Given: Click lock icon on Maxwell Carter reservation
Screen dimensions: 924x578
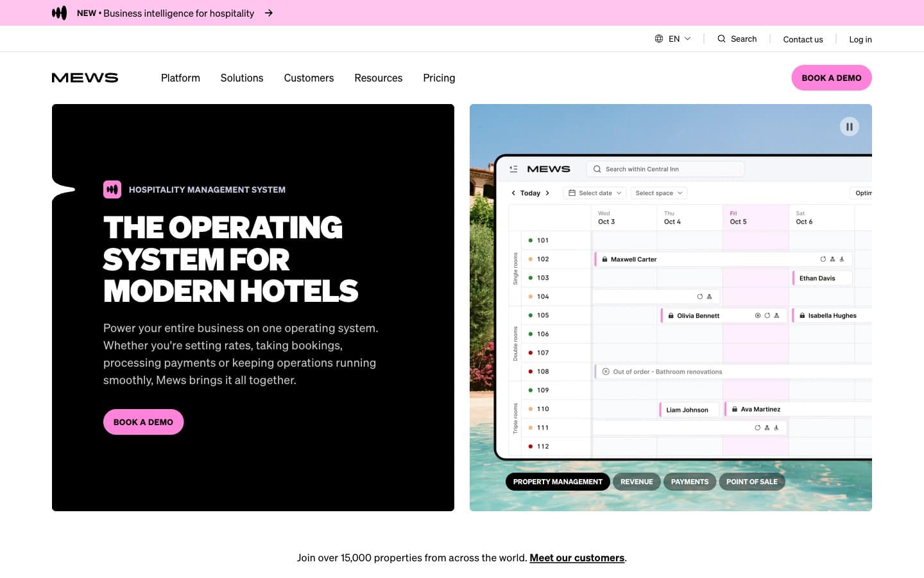Looking at the screenshot, I should (604, 259).
